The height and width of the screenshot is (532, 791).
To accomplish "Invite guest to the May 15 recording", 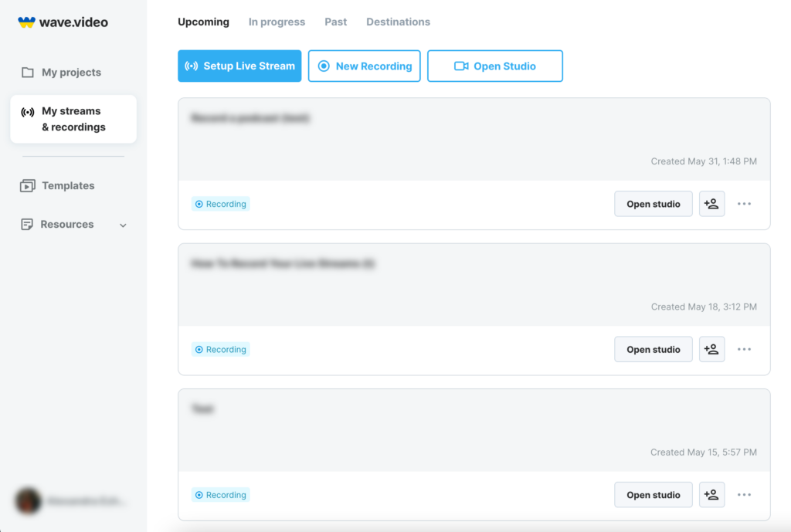I will pos(711,495).
